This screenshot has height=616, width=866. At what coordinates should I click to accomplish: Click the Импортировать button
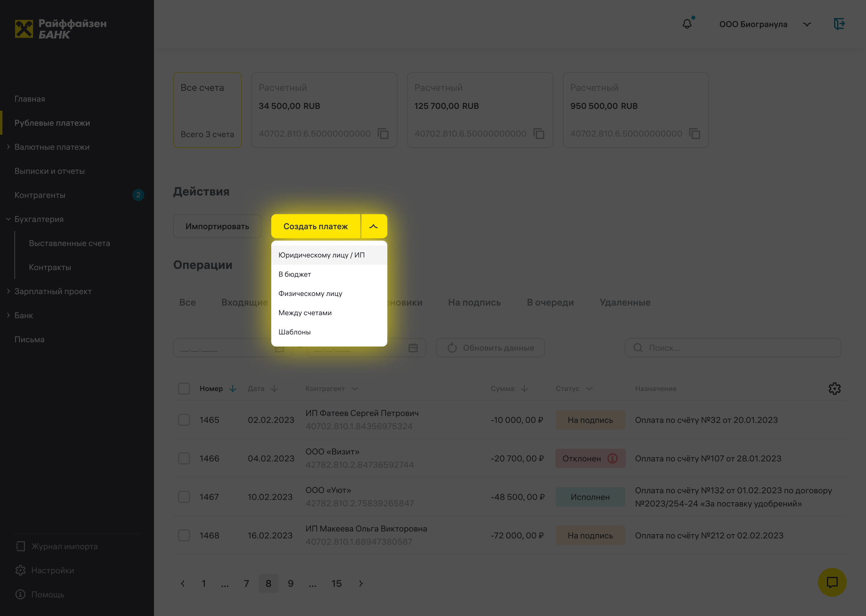[217, 226]
